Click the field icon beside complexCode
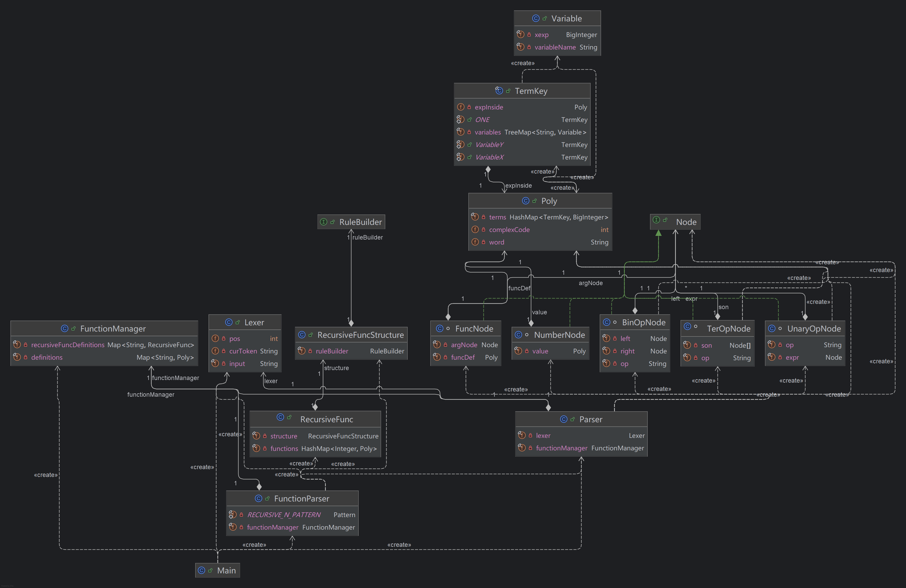This screenshot has width=906, height=588. tap(475, 229)
